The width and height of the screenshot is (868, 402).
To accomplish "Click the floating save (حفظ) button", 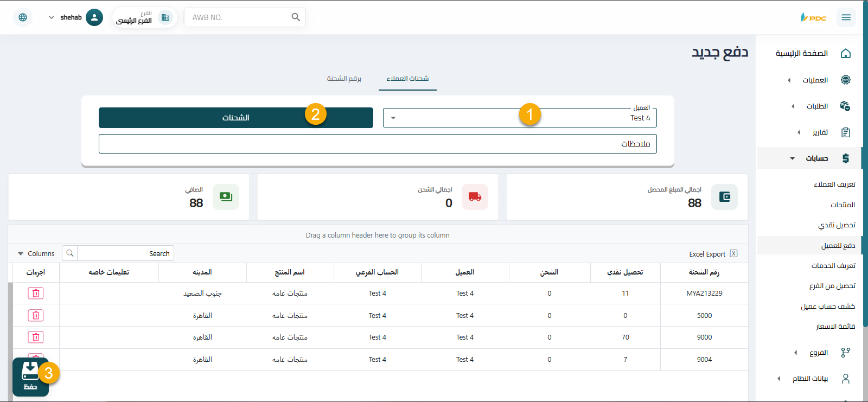I will pyautogui.click(x=30, y=377).
